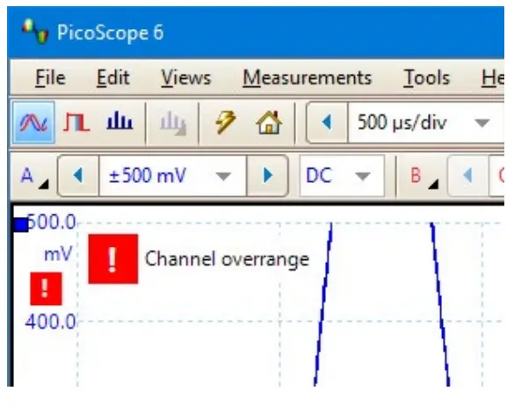Open the File menu
The height and width of the screenshot is (420, 514).
(50, 78)
